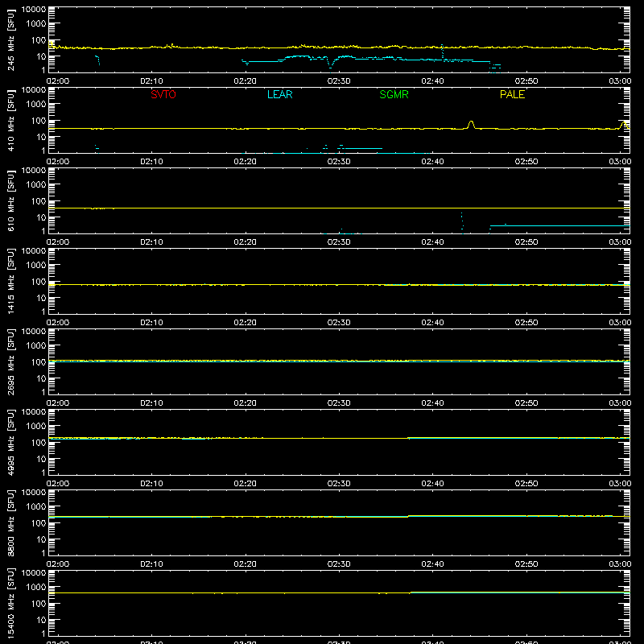The height and width of the screenshot is (644, 644).
Task: Click the 410 MHz [SFU] axis label
Action: 10,120
